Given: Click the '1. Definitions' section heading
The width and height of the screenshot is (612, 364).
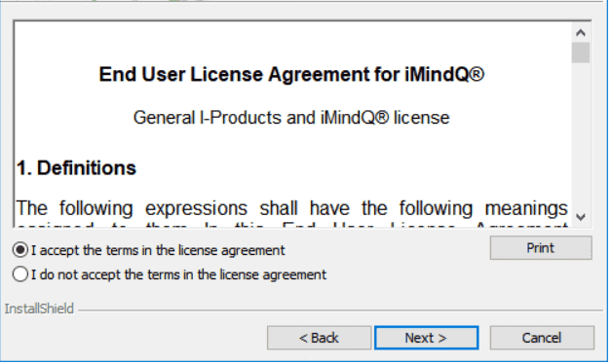Looking at the screenshot, I should [76, 169].
